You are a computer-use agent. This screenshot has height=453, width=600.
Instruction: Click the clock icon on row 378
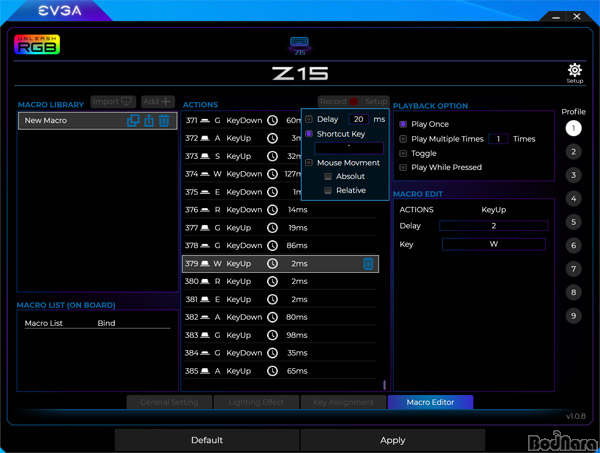coord(272,246)
